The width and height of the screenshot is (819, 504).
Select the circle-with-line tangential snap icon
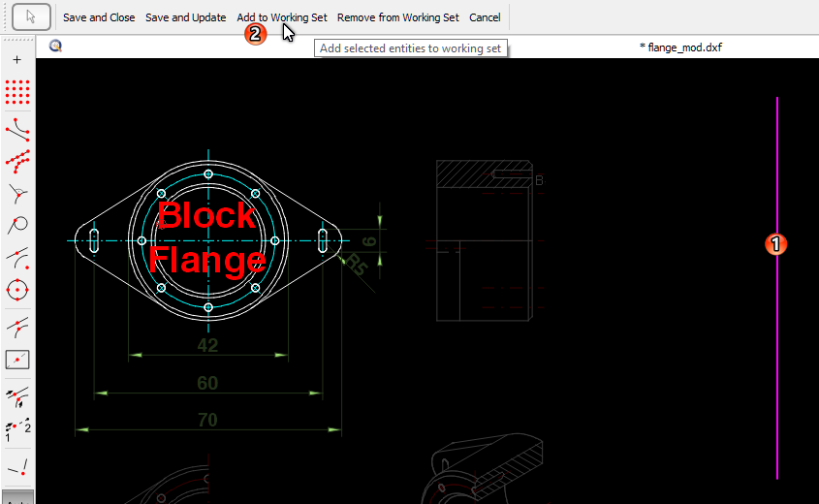coord(17,226)
